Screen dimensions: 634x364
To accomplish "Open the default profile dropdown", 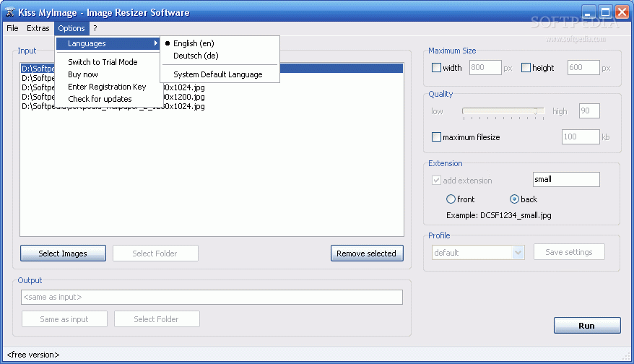I will pos(478,253).
